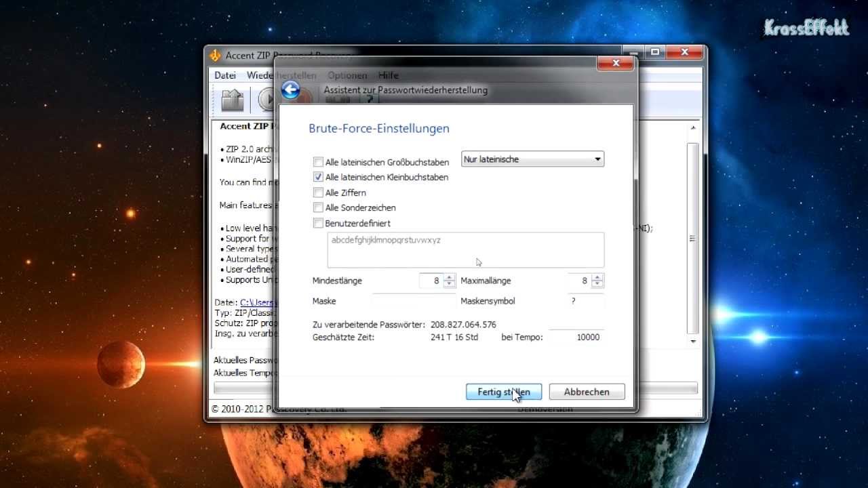Open the Nur lateinische dropdown
Screen dimensions: 868x488
pos(532,159)
